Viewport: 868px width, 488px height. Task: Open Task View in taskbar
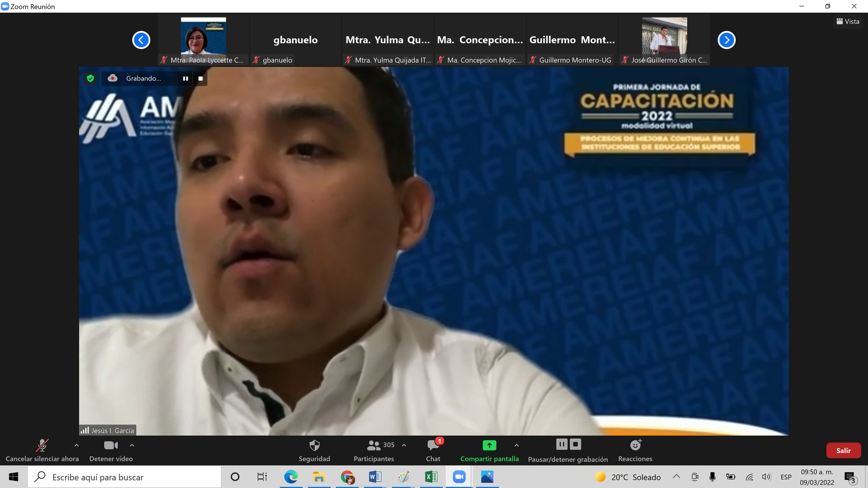[x=262, y=477]
